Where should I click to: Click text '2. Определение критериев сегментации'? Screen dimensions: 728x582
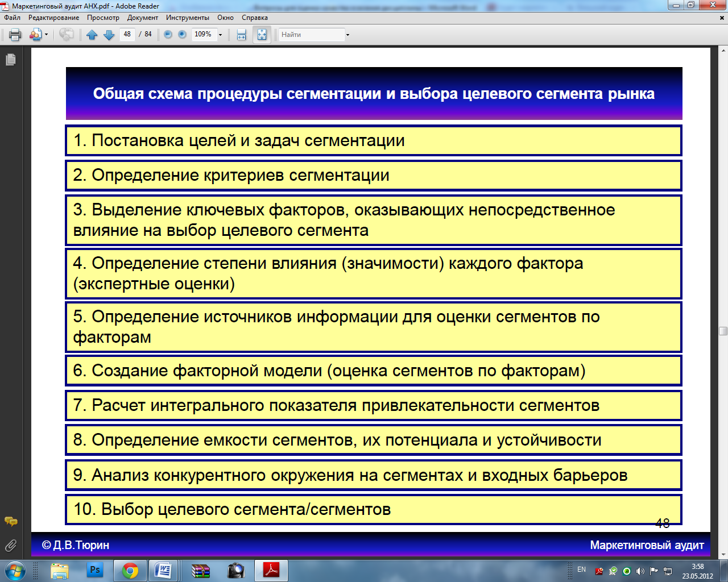[231, 175]
